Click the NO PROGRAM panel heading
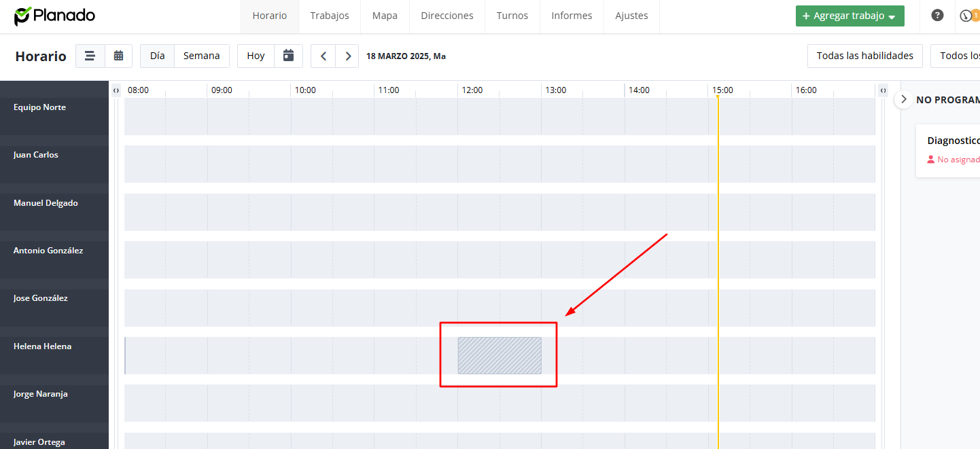Image resolution: width=980 pixels, height=449 pixels. click(948, 100)
